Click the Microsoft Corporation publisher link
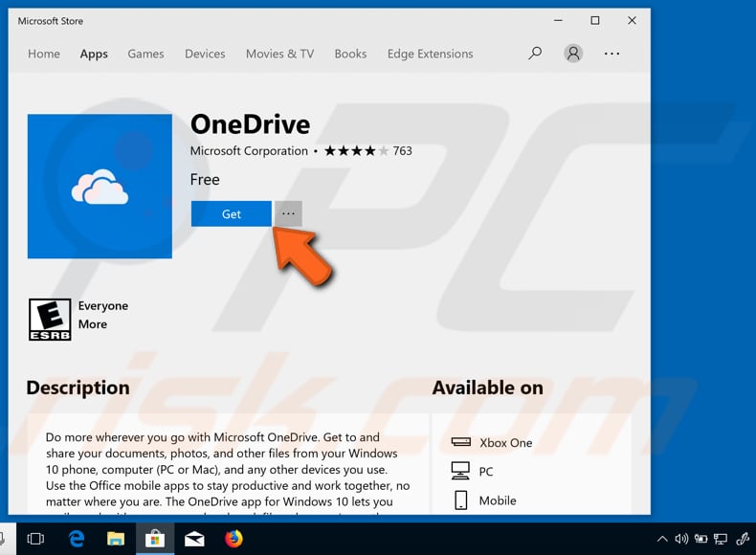Viewport: 756px width, 555px height. (x=249, y=151)
